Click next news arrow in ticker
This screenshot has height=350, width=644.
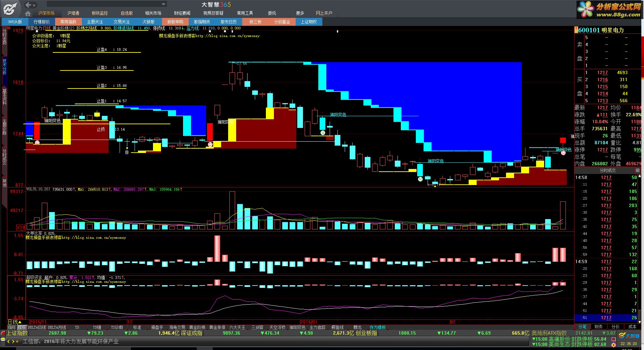click(13, 341)
